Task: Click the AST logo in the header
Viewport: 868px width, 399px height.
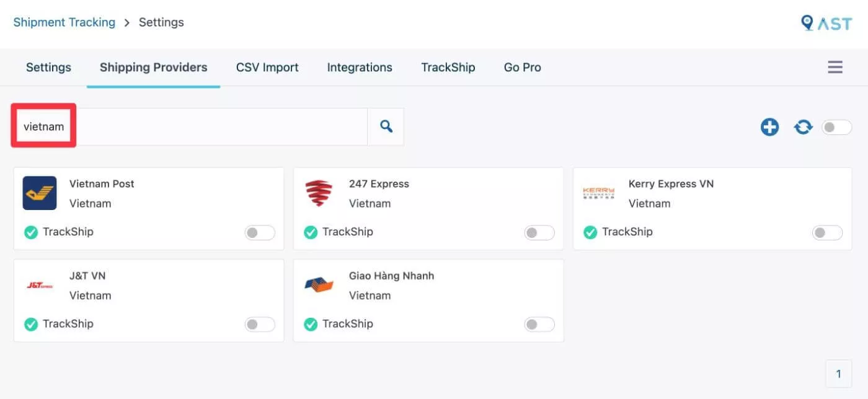Action: [826, 23]
